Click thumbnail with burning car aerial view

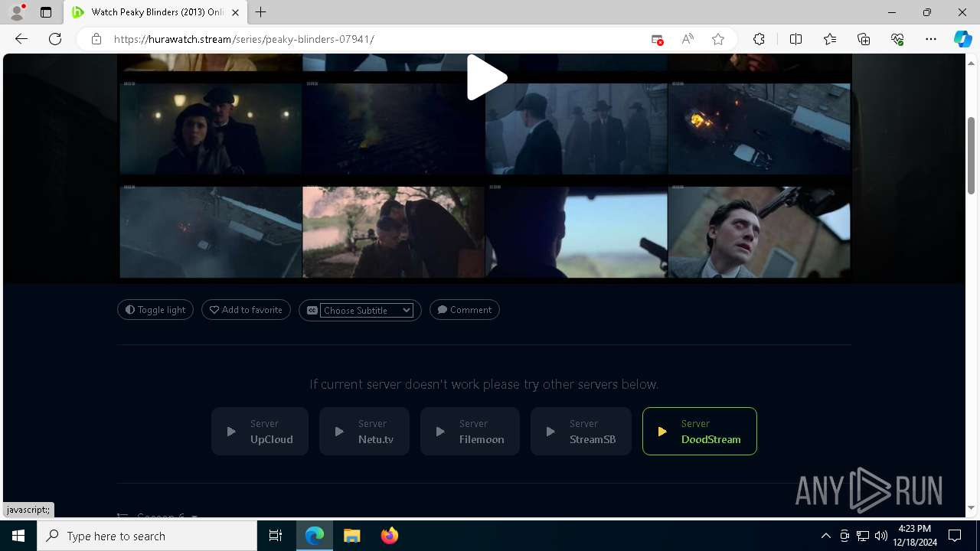(x=759, y=128)
